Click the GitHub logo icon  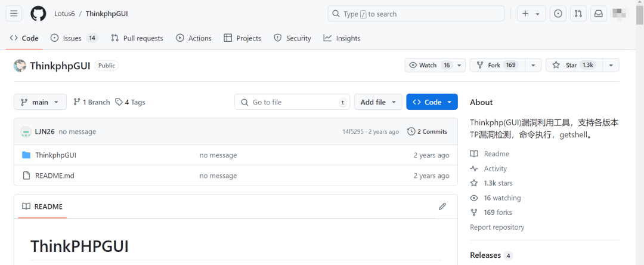pos(38,14)
